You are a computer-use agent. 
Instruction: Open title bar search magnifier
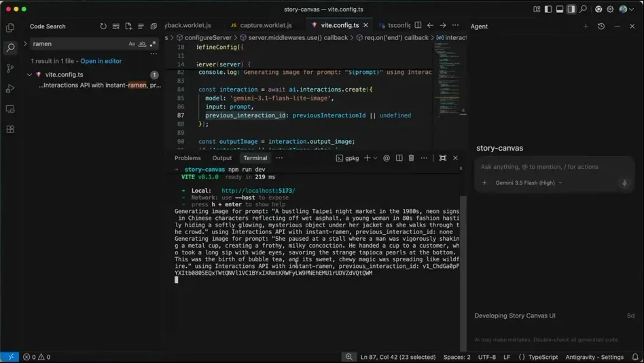click(x=584, y=9)
